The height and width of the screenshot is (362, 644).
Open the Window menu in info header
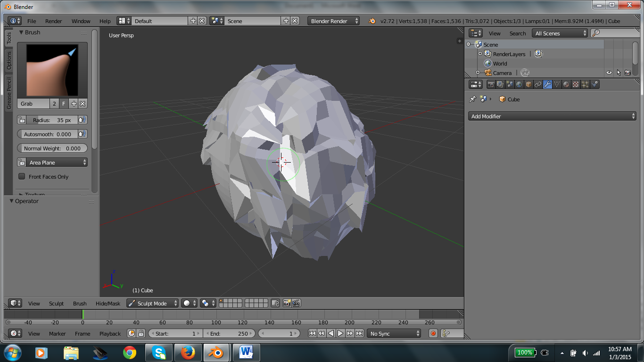(x=81, y=21)
